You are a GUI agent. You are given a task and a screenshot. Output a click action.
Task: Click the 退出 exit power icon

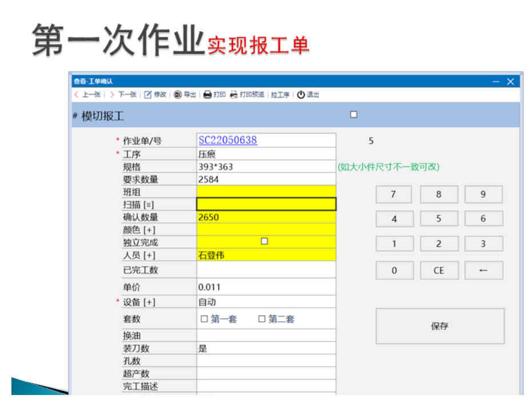click(x=301, y=95)
